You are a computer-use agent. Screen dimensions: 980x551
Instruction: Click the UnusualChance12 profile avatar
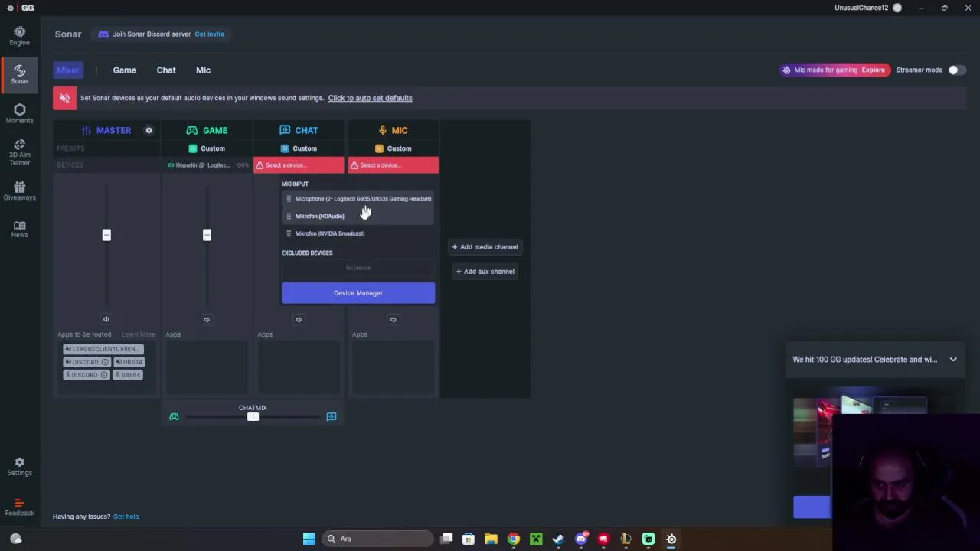(897, 8)
